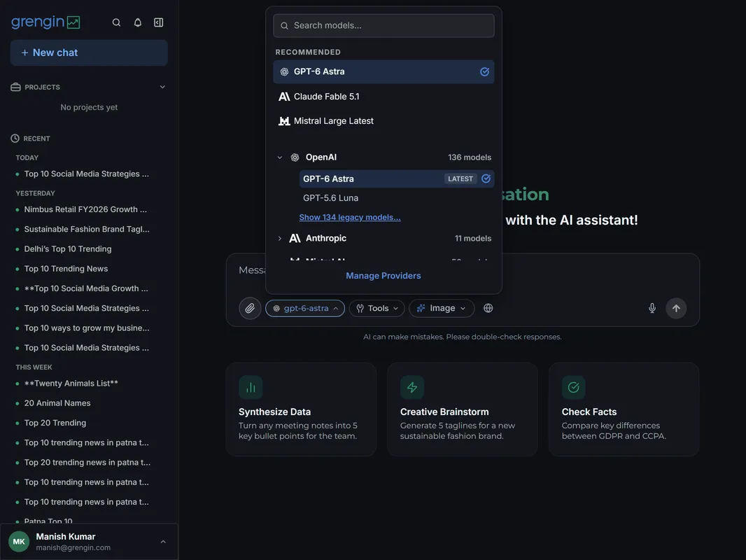Click the attach file paperclip icon
This screenshot has width=746, height=560.
(250, 308)
